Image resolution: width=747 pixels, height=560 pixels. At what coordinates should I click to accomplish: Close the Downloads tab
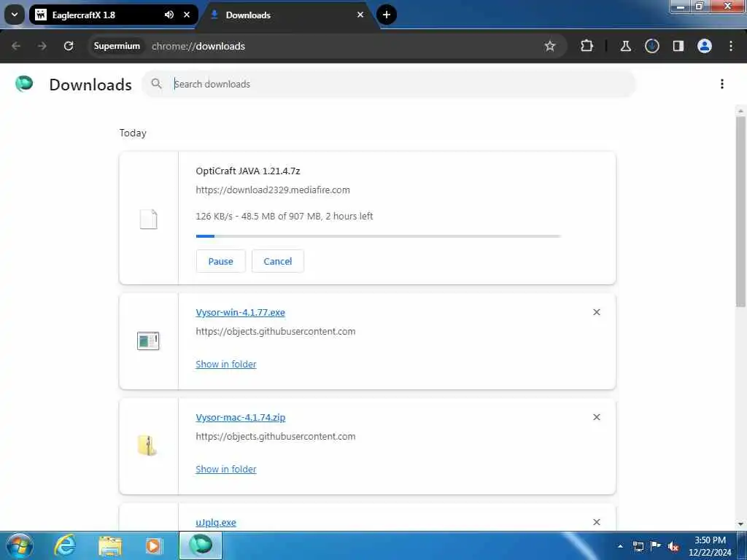click(360, 15)
